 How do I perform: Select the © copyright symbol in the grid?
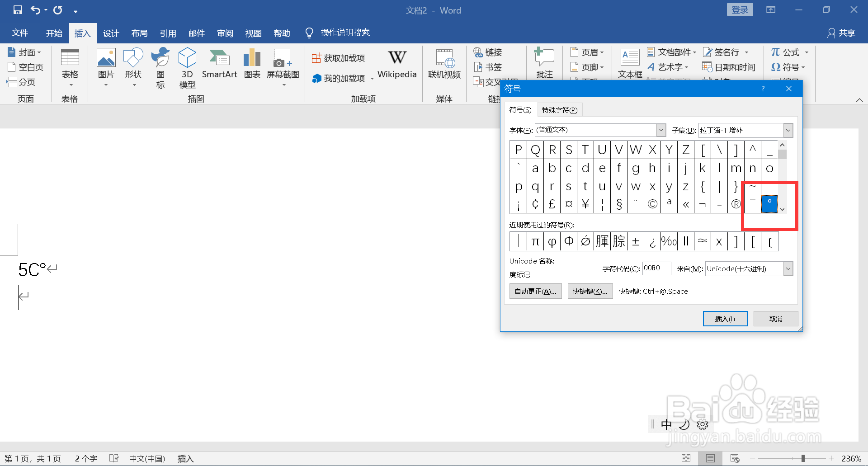(652, 204)
